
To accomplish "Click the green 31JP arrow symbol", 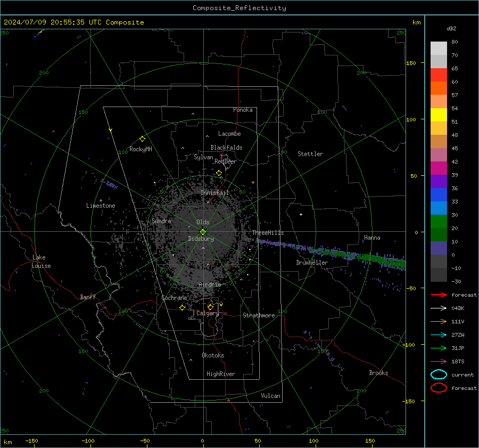I will coord(439,348).
